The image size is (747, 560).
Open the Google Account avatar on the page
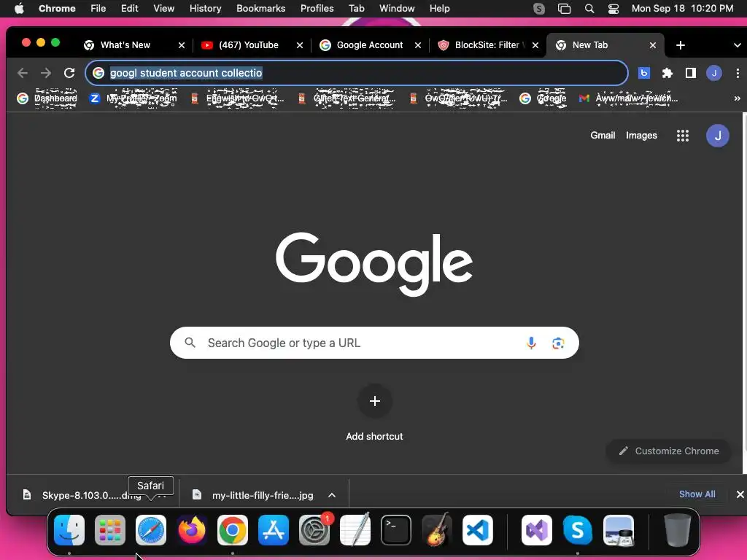[718, 136]
